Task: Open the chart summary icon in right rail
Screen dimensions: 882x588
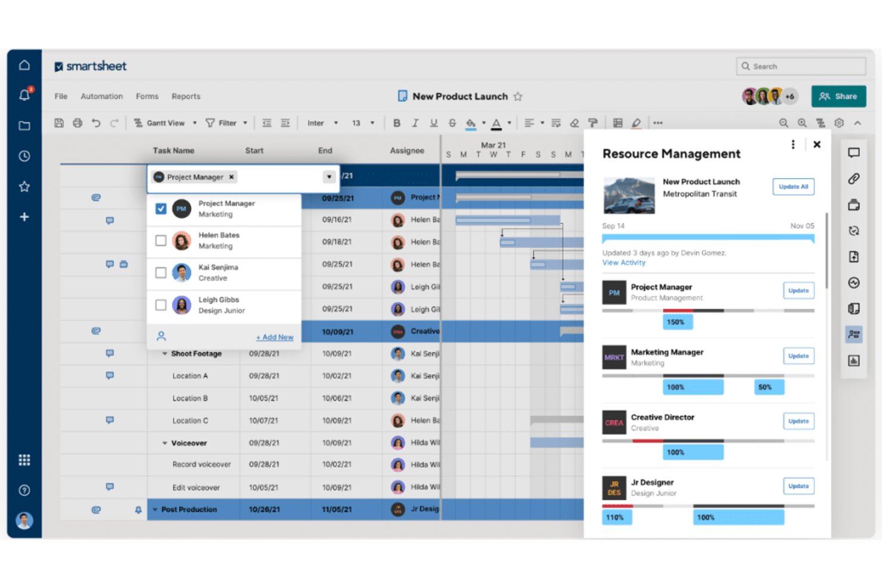Action: [854, 360]
